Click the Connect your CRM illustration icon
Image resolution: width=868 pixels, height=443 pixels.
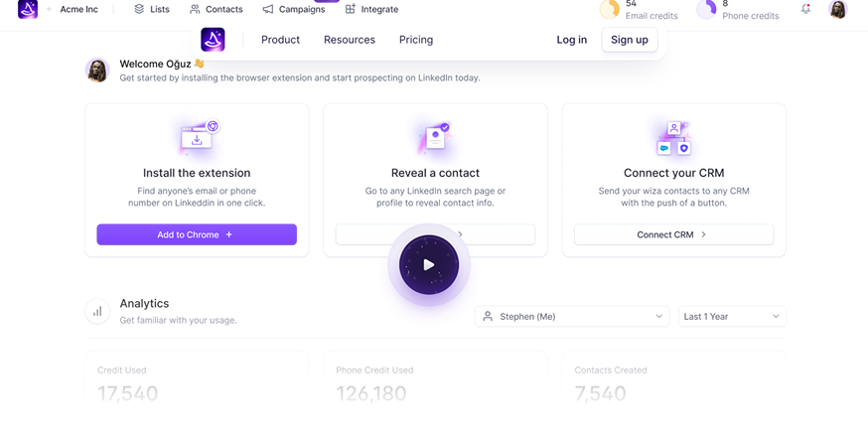point(673,139)
